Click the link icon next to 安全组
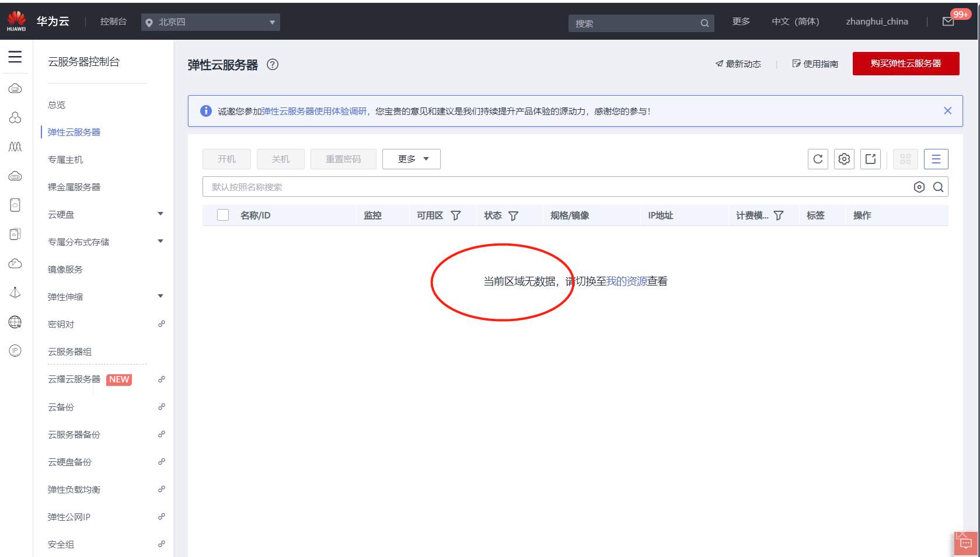 (162, 544)
